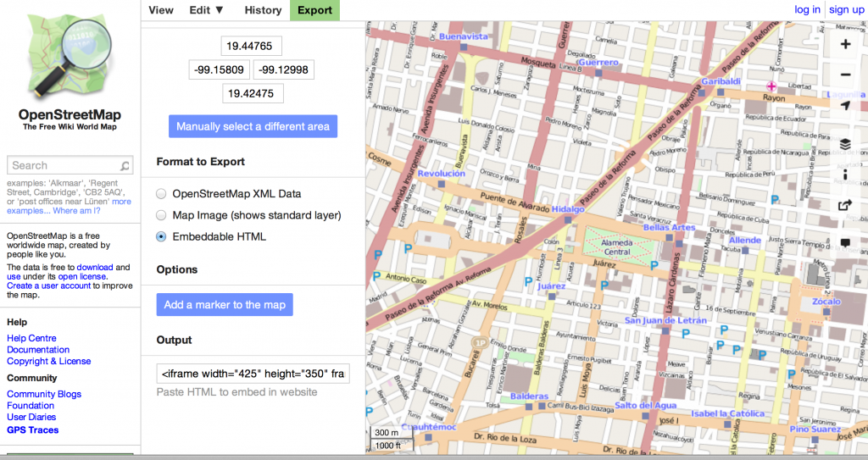The image size is (868, 460).
Task: Click the south latitude field 19.42475
Action: 253,93
